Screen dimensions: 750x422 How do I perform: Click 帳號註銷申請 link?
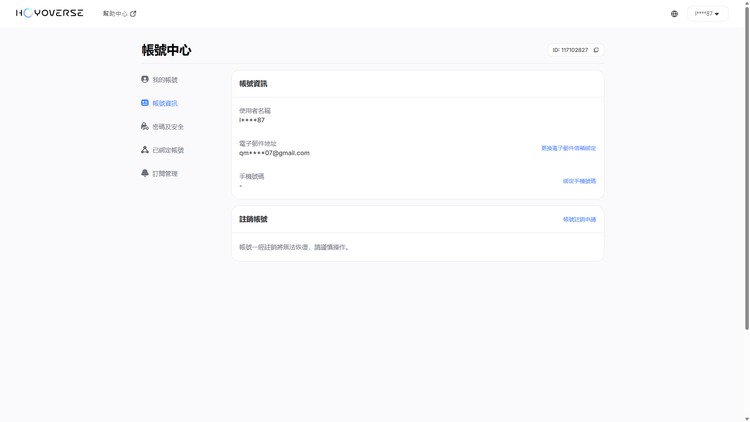(x=579, y=220)
